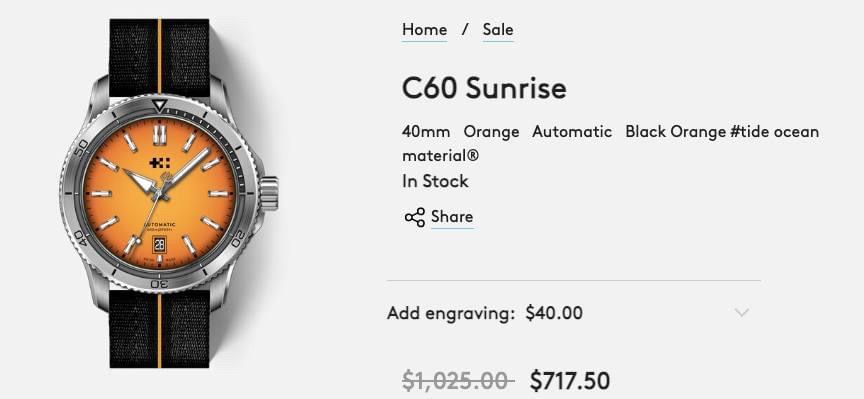The height and width of the screenshot is (399, 864).
Task: Click the C60 Sunrise product title
Action: click(484, 88)
